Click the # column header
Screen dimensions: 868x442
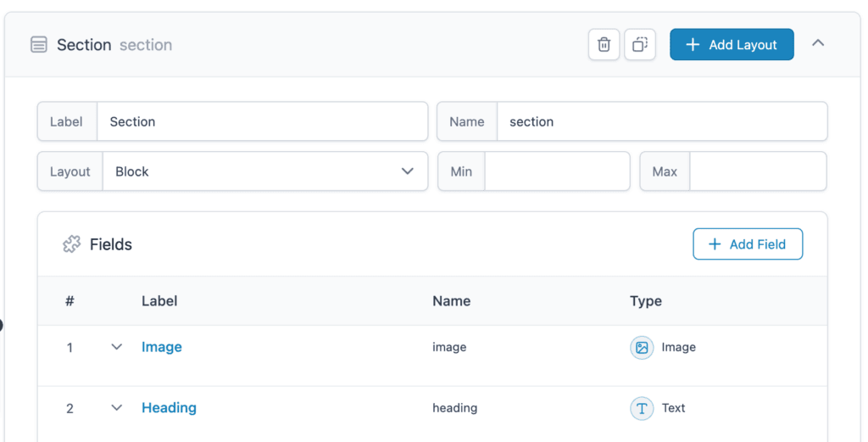coord(70,301)
